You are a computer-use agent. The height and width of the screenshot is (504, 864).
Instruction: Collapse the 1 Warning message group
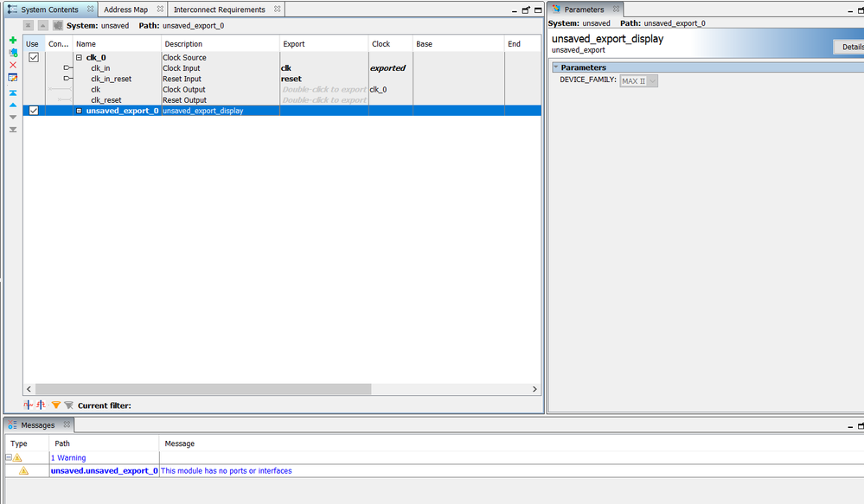click(x=9, y=457)
